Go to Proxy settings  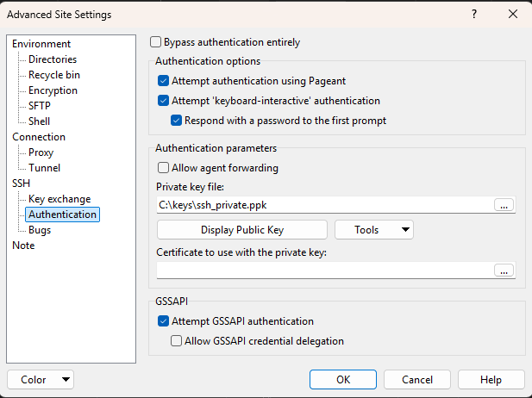point(41,152)
